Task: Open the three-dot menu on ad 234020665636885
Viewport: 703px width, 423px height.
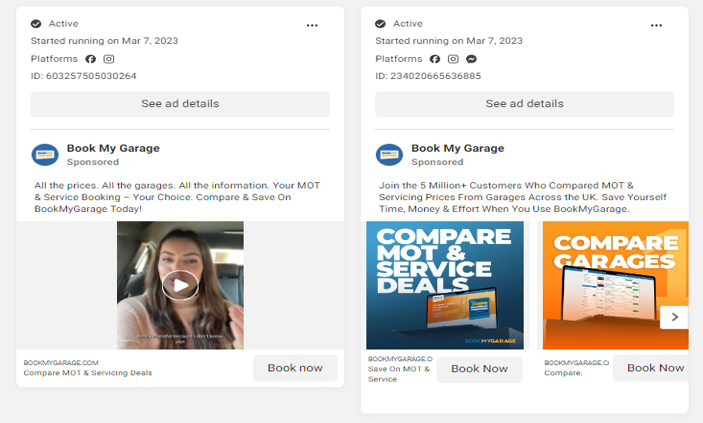Action: point(656,25)
